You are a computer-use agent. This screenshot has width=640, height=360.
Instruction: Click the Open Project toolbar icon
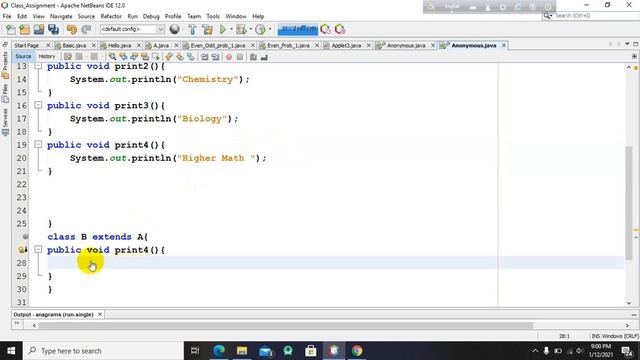(x=39, y=29)
